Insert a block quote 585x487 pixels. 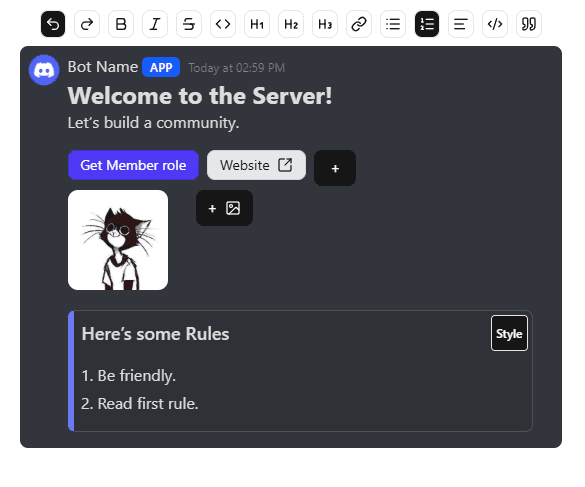[529, 24]
